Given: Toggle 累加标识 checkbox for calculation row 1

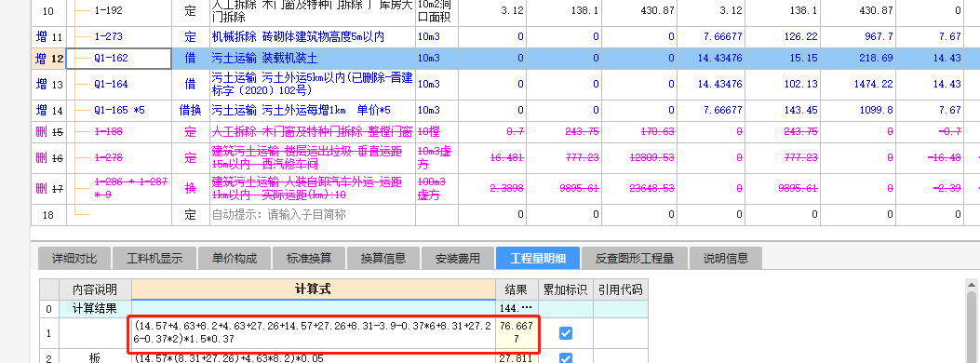Looking at the screenshot, I should click(566, 333).
